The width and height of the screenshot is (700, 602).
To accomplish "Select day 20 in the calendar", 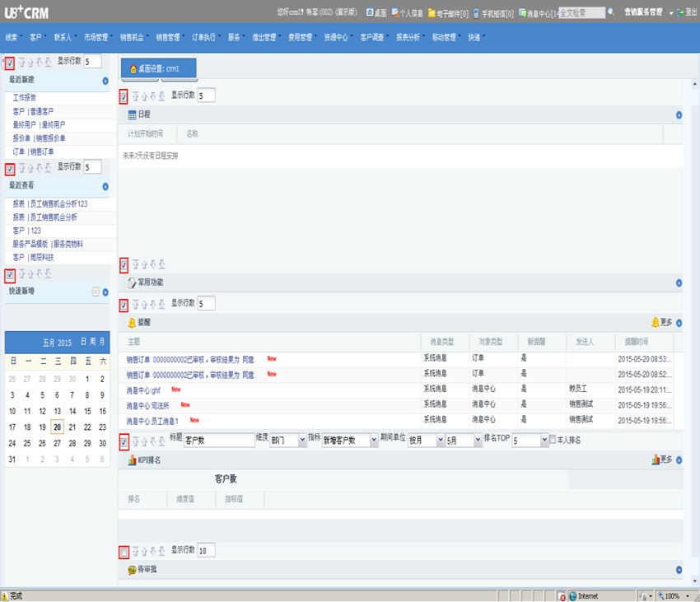I will click(x=57, y=427).
